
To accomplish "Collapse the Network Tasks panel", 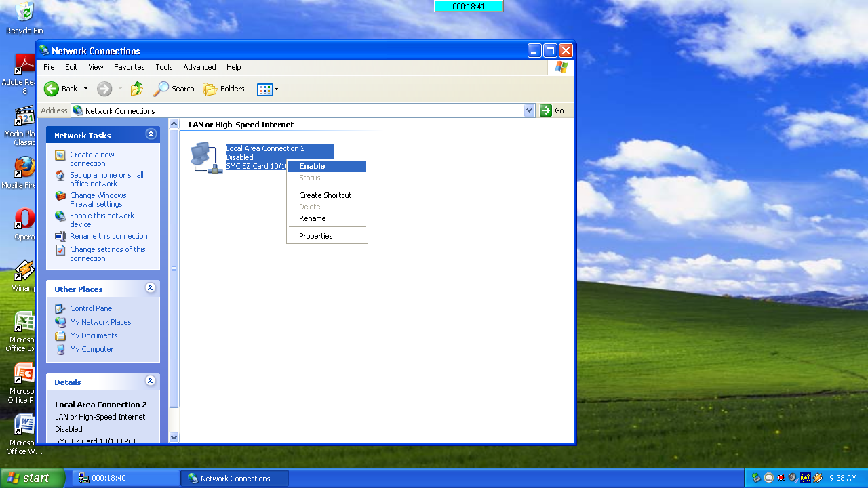I will coord(151,134).
